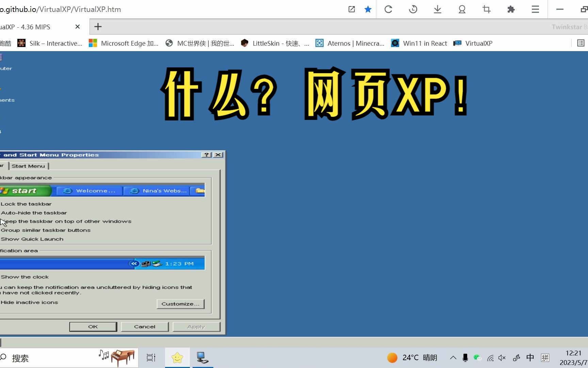The image size is (588, 368).
Task: Open the browser hamburger menu
Action: [535, 9]
